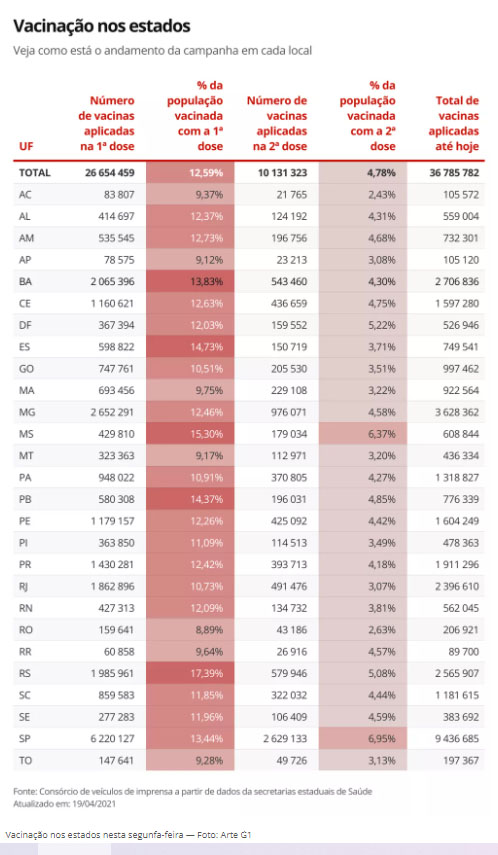Click the BA first dose count 2 065 396
Screen dimensions: 498x855
pyautogui.click(x=112, y=282)
